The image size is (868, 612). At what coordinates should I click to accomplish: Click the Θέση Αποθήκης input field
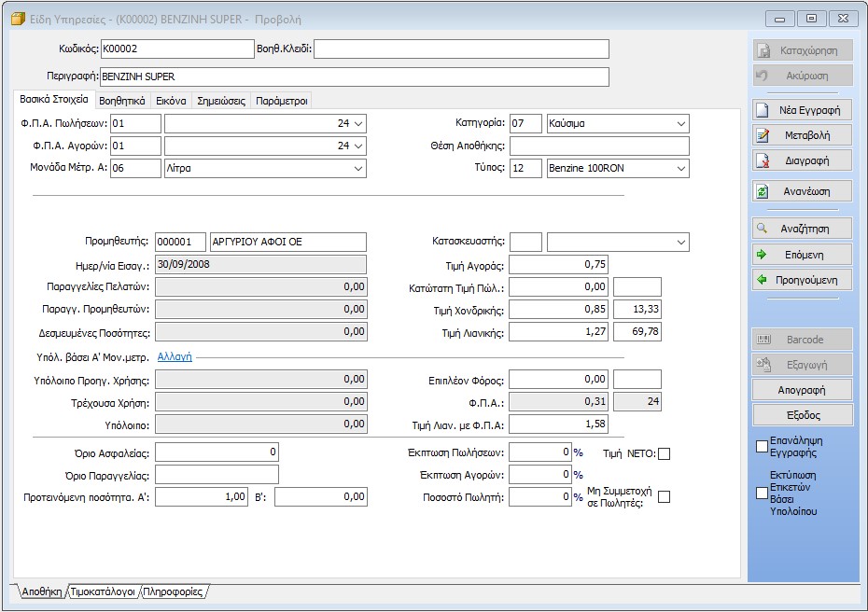599,146
